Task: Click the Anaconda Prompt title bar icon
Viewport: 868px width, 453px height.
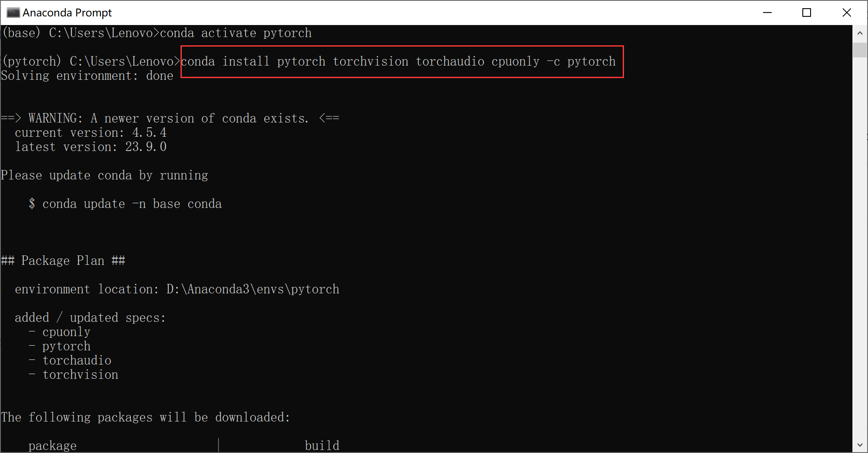Action: tap(13, 13)
